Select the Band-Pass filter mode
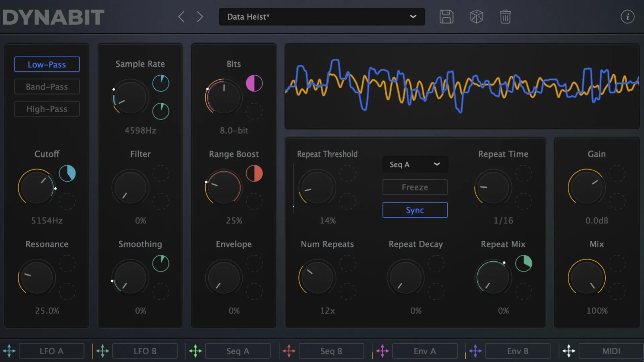644x362 pixels. tap(47, 86)
